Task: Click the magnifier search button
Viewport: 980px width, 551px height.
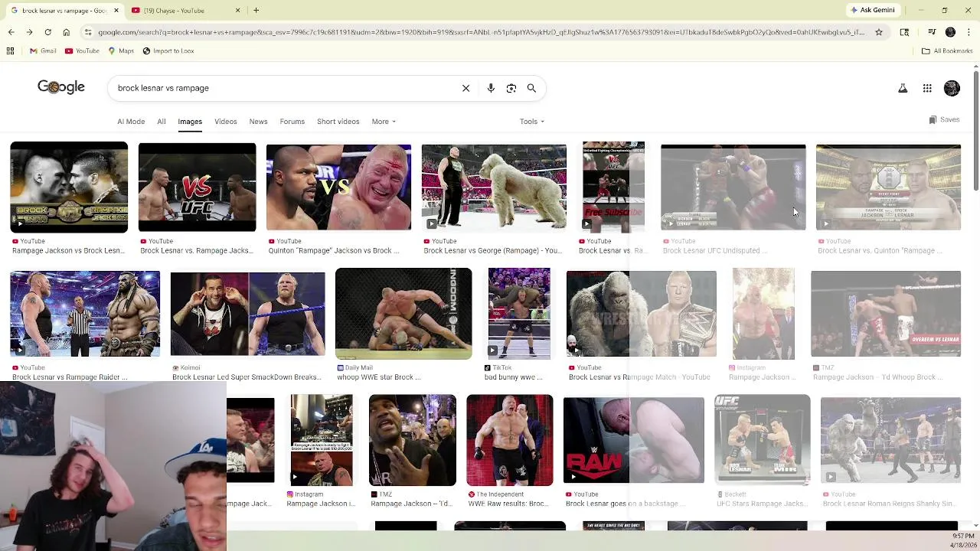Action: point(531,88)
